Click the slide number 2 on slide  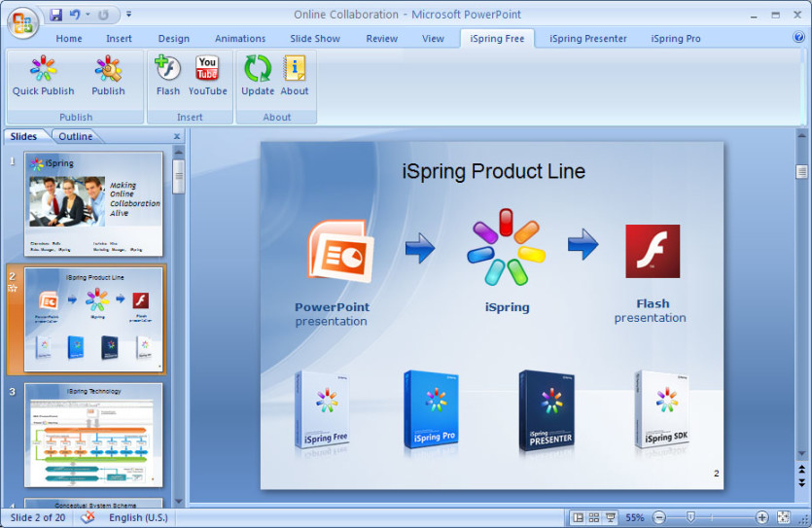716,474
